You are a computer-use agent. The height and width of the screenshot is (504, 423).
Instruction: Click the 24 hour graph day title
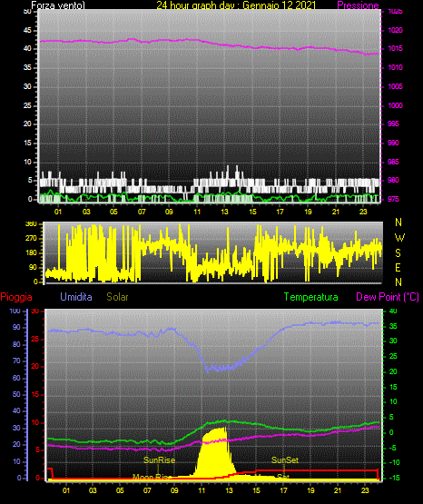click(236, 5)
